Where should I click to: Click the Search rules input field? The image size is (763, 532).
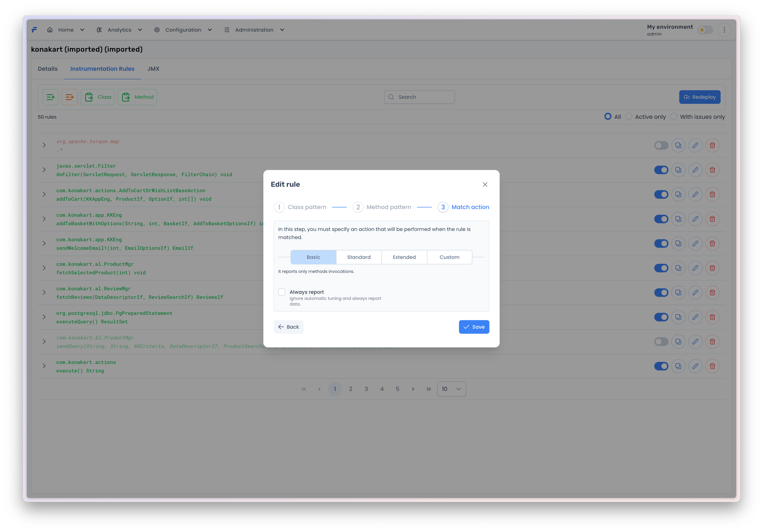click(419, 97)
